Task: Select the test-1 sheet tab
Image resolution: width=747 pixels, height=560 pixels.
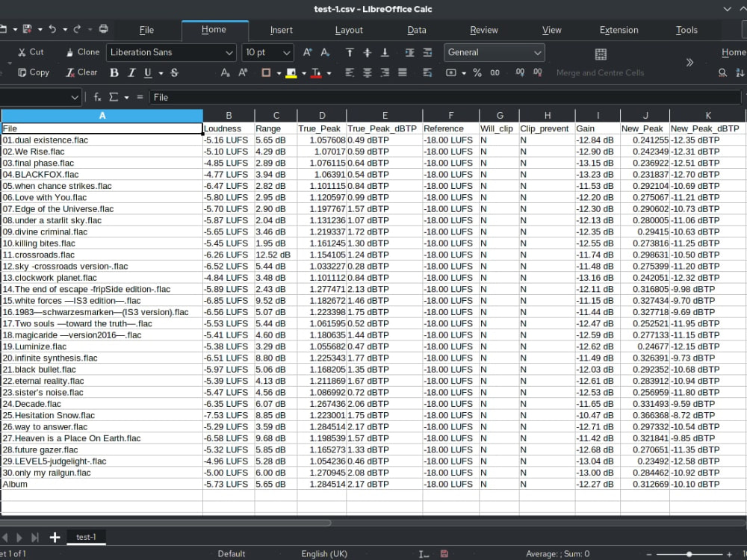Action: pos(86,537)
